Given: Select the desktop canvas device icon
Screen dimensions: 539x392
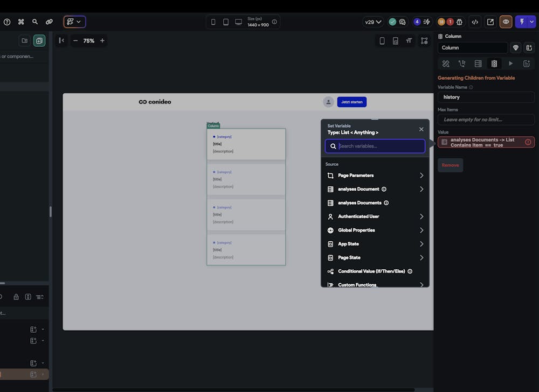Looking at the screenshot, I should pos(238,22).
